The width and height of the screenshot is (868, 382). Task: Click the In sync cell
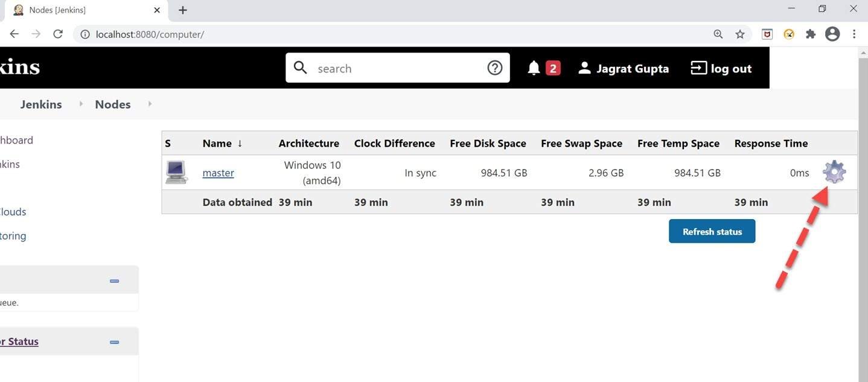(x=420, y=173)
